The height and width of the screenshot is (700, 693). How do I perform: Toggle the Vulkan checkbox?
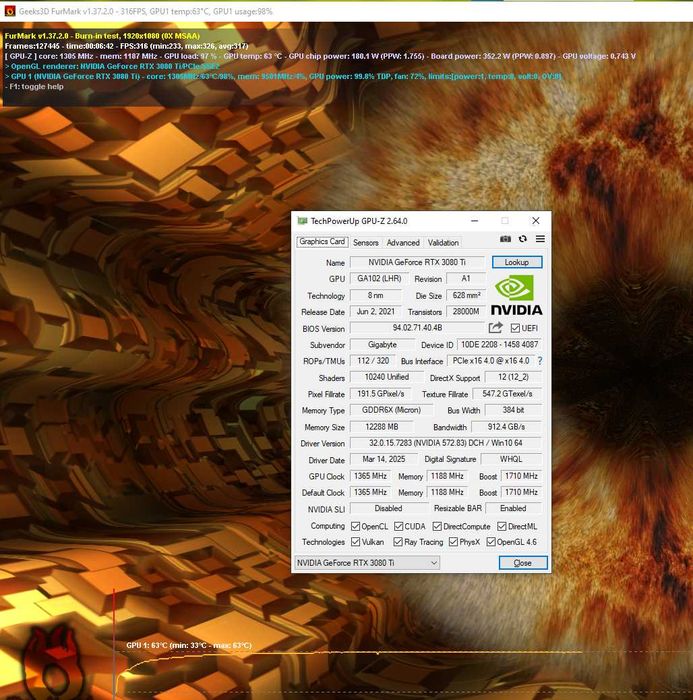pos(355,542)
